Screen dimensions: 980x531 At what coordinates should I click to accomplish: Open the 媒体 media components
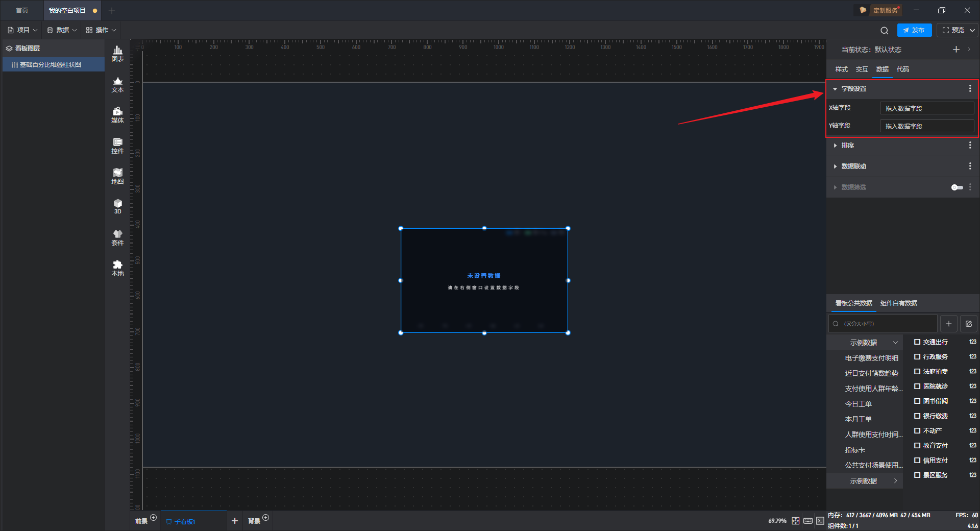117,115
